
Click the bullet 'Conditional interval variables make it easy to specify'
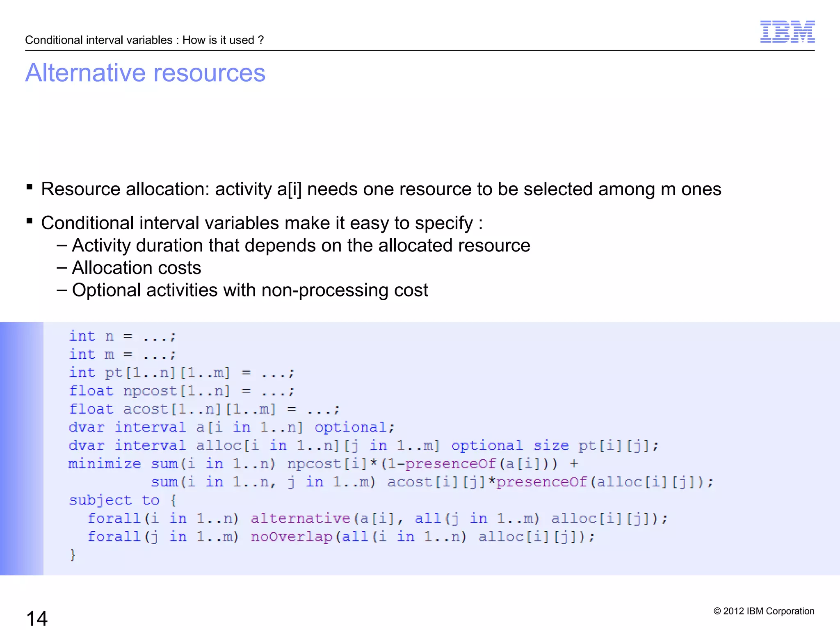pos(262,223)
